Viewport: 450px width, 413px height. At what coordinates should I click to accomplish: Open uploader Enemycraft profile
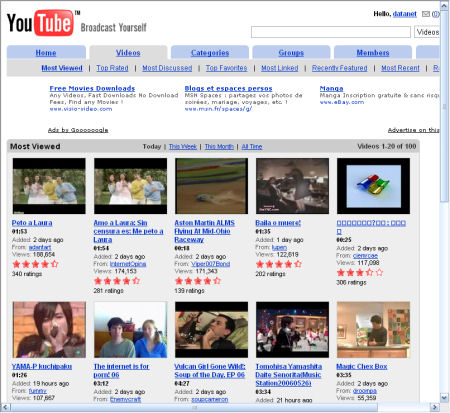click(125, 399)
